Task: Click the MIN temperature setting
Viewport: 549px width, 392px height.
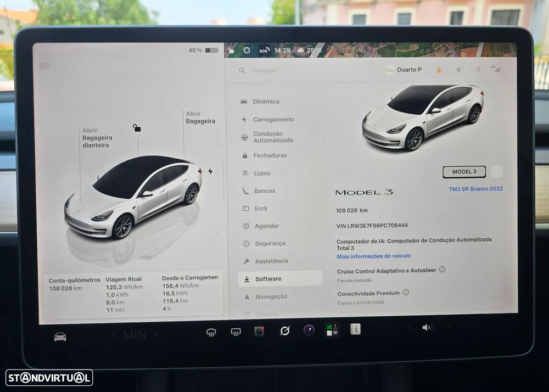Action: point(135,335)
